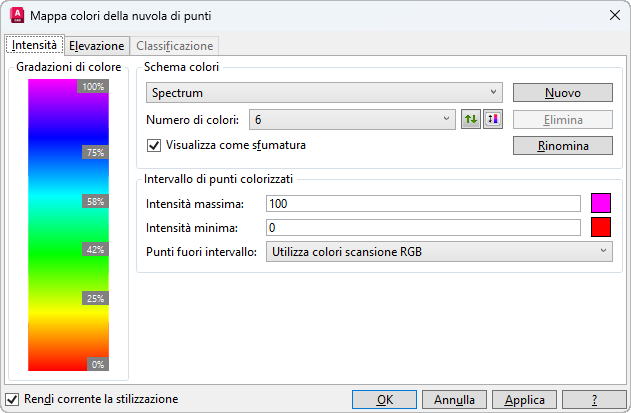Click the green swap-arrows invert colors icon
The image size is (631, 413).
pos(472,119)
